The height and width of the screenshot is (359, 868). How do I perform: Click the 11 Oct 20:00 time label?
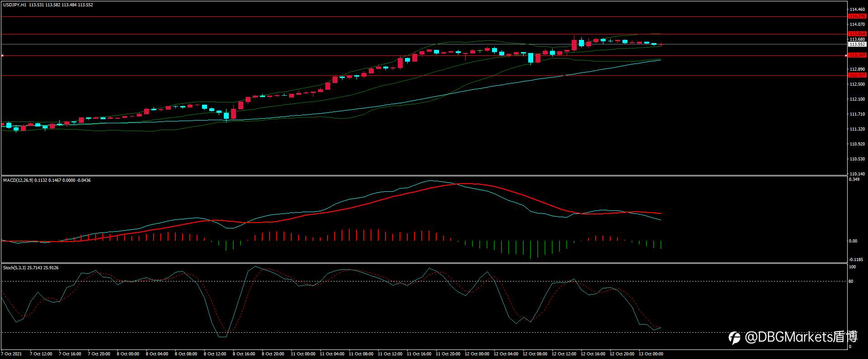448,354
